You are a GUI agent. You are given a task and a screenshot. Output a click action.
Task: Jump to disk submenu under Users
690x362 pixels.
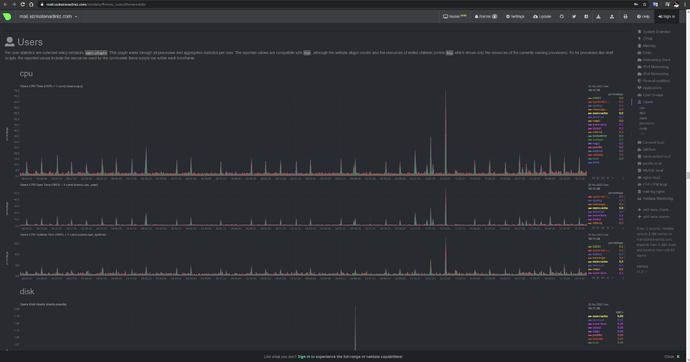[x=642, y=113]
